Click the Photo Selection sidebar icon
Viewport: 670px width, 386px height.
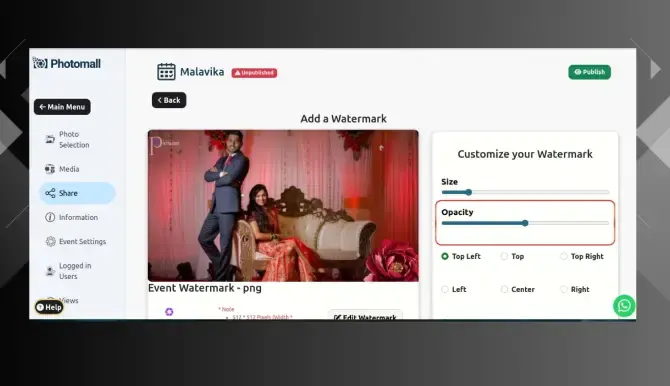pyautogui.click(x=50, y=139)
